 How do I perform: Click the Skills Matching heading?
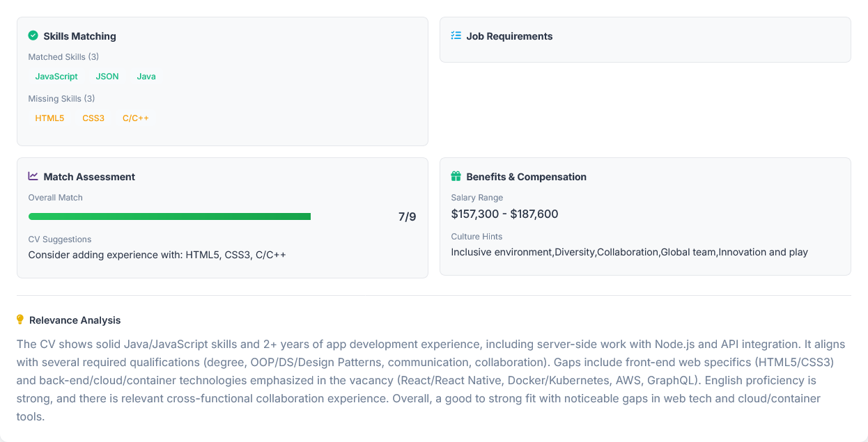point(79,36)
